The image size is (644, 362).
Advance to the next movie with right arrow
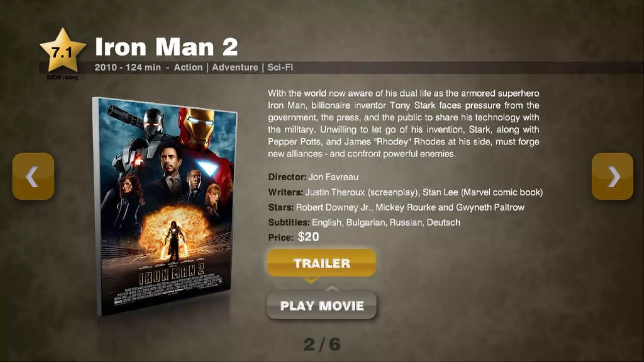click(x=612, y=176)
